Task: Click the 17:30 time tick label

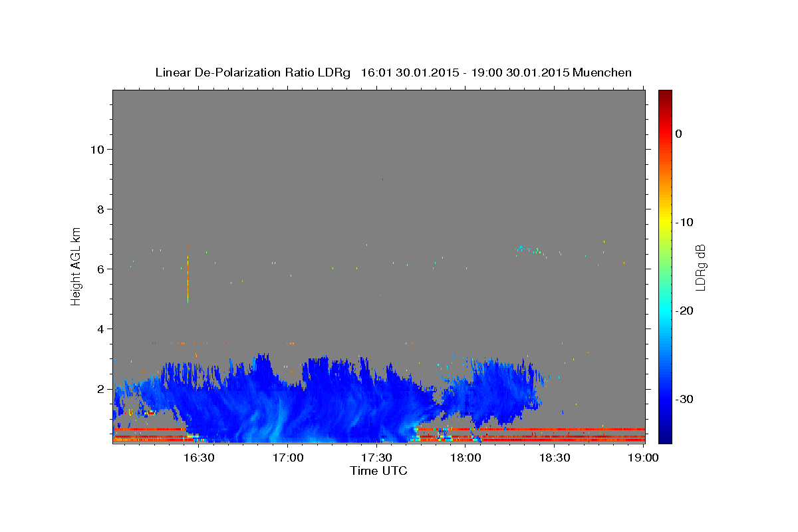Action: (x=376, y=458)
